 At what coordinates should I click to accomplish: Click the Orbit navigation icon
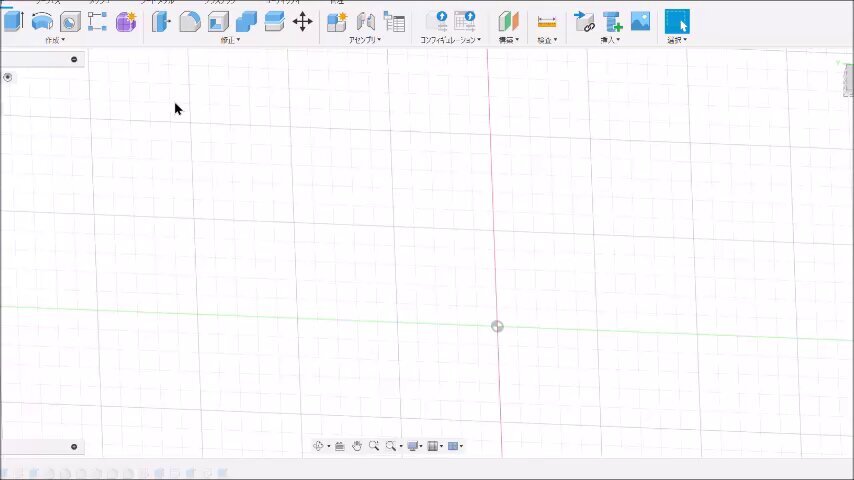(x=318, y=446)
